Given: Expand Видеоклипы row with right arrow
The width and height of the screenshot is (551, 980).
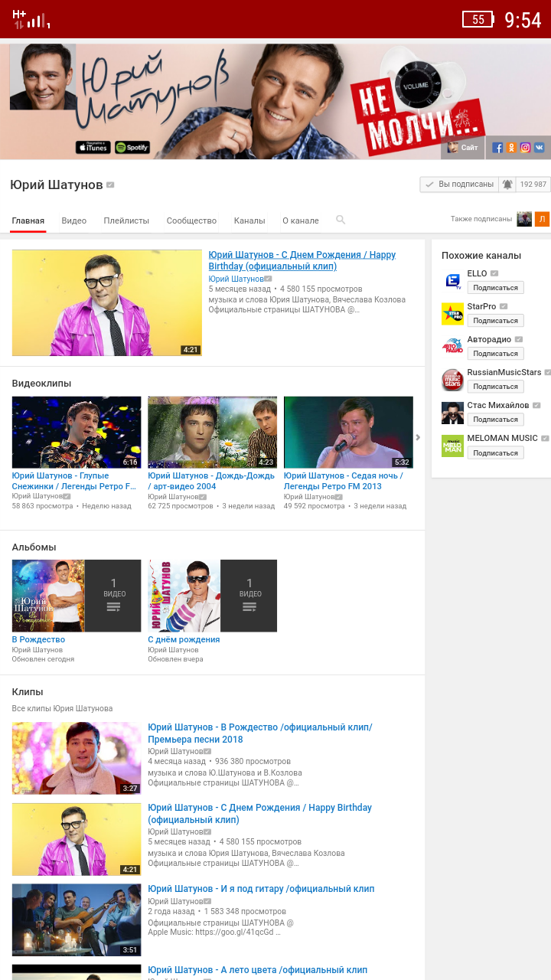Looking at the screenshot, I should point(418,437).
